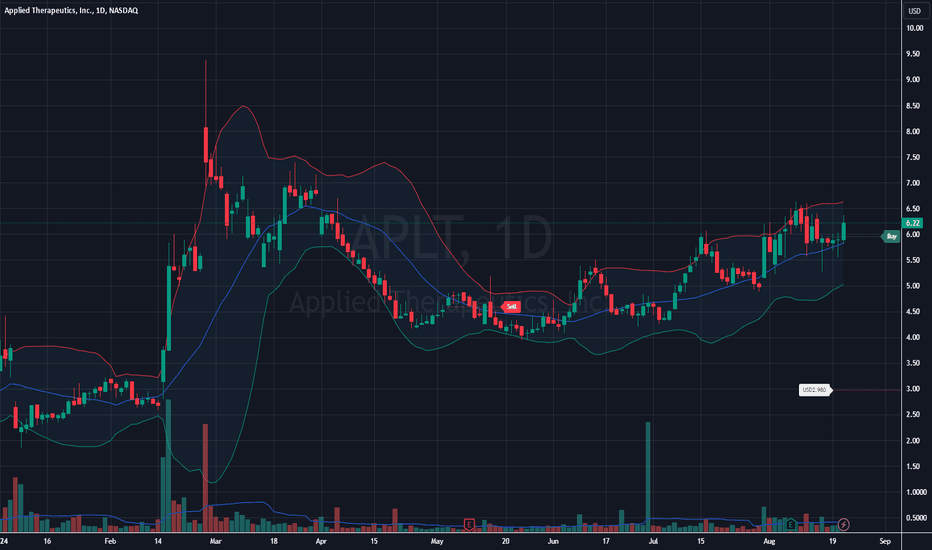Click the Aug date label

tap(769, 541)
